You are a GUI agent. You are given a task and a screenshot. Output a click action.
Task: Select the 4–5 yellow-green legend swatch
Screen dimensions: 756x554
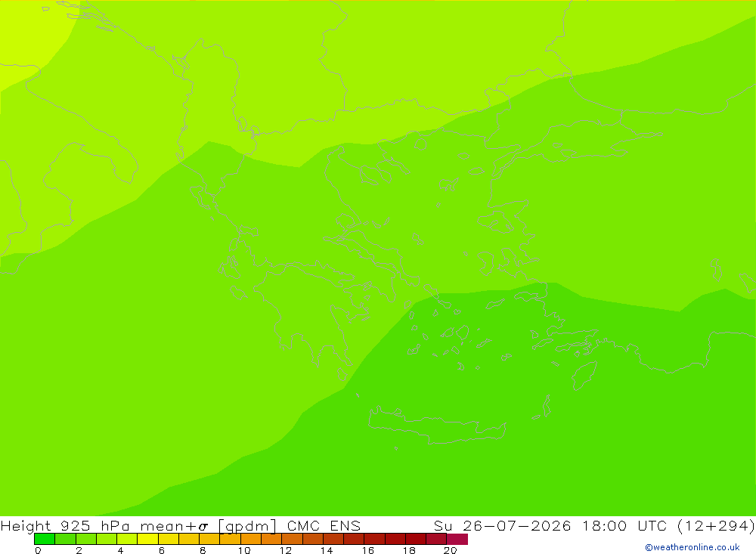click(x=127, y=539)
